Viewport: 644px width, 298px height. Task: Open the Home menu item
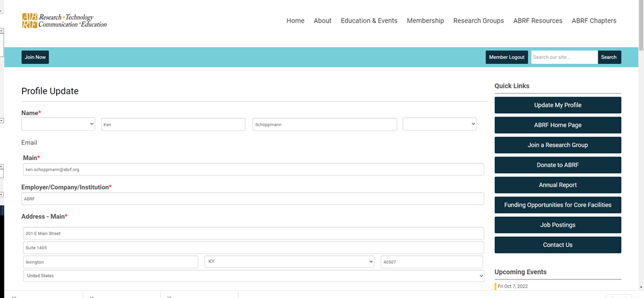295,20
